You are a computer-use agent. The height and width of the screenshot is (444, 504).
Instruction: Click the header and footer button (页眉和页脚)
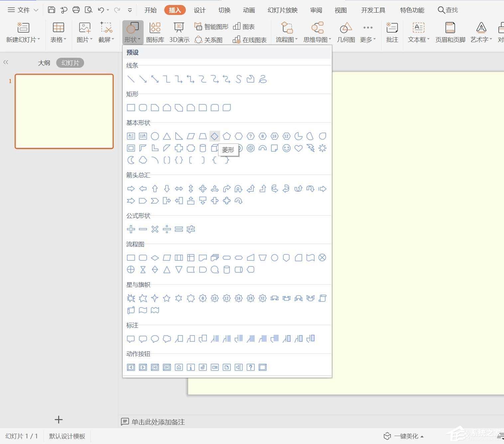point(450,32)
